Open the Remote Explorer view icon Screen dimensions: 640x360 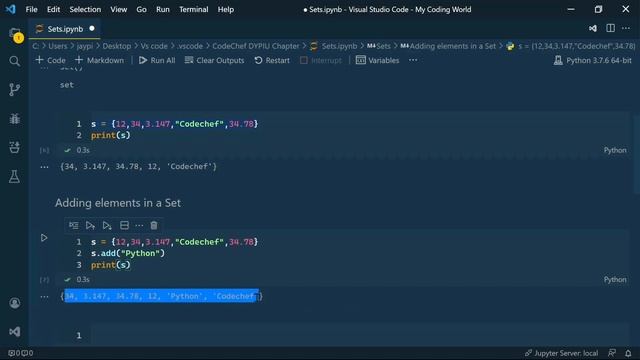coord(14,147)
